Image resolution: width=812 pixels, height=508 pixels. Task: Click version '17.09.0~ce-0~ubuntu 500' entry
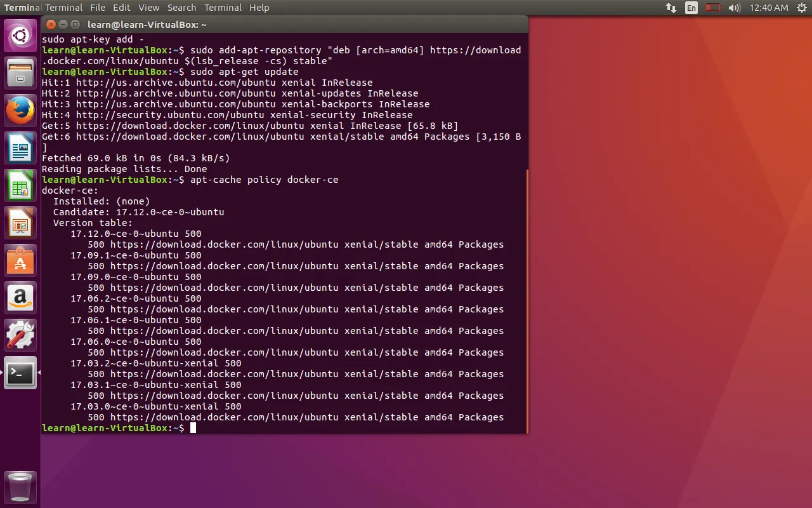point(136,277)
